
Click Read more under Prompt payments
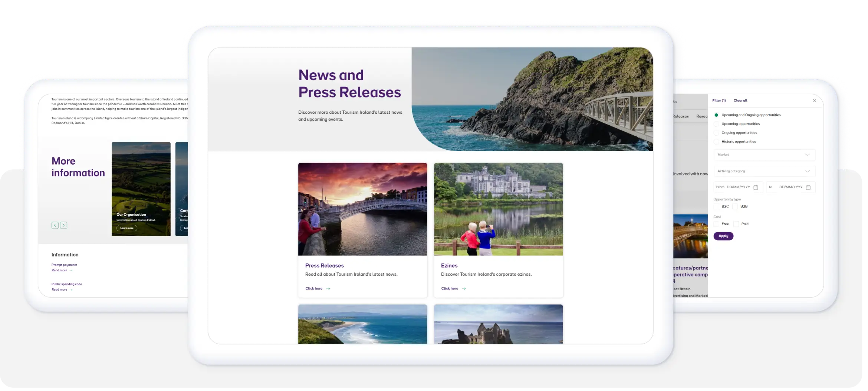pyautogui.click(x=59, y=271)
